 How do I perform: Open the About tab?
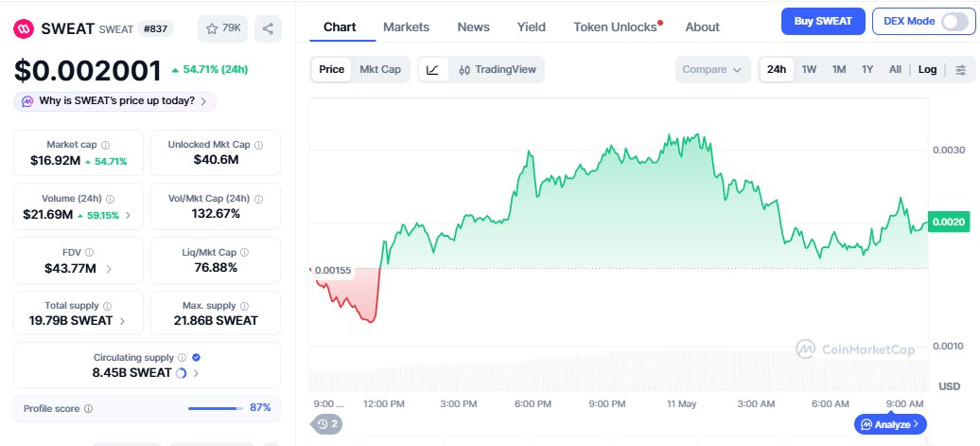point(703,27)
